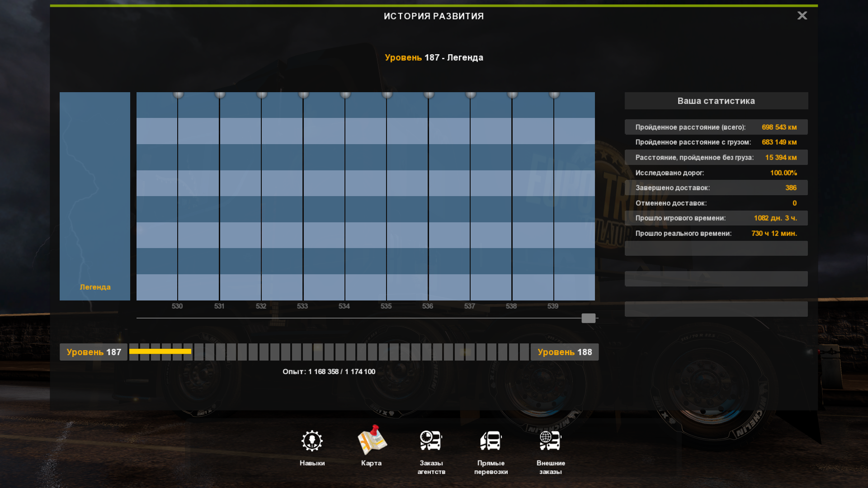Click the 15 394 км value
Screen dimensions: 868x488
pyautogui.click(x=781, y=158)
